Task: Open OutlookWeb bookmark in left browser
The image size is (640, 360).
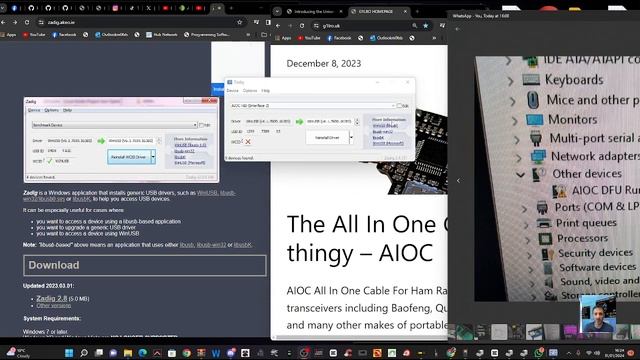Action: pyautogui.click(x=111, y=35)
